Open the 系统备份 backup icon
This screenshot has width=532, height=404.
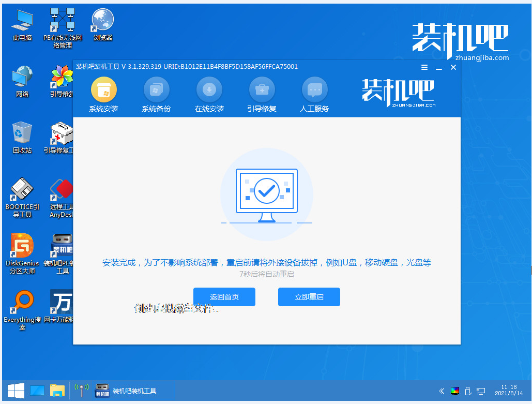click(x=157, y=89)
